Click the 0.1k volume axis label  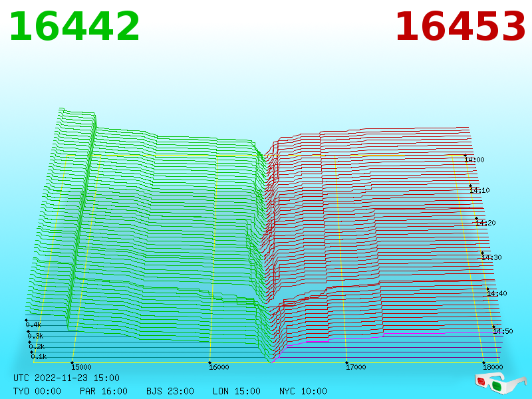click(x=39, y=356)
